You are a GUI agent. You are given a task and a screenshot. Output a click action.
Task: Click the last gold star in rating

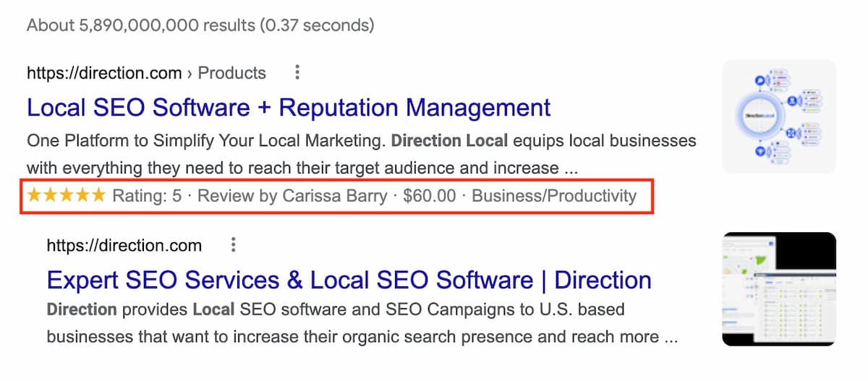coord(98,195)
